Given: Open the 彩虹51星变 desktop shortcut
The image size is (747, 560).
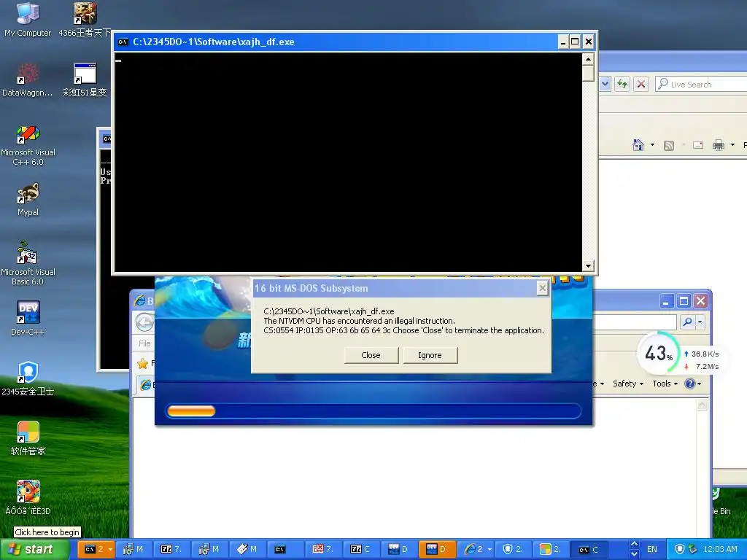Looking at the screenshot, I should pos(85,79).
